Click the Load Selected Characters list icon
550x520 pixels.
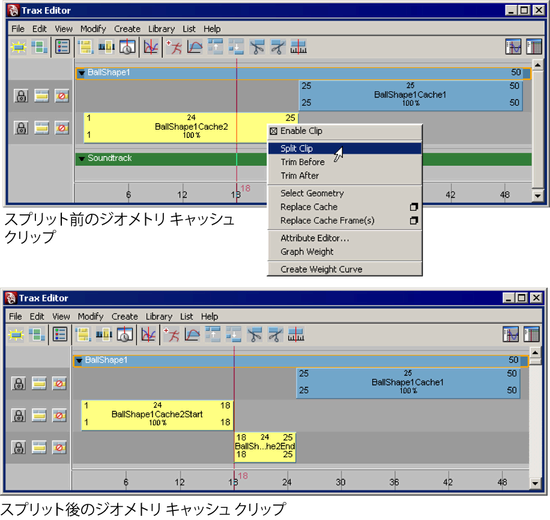click(62, 47)
